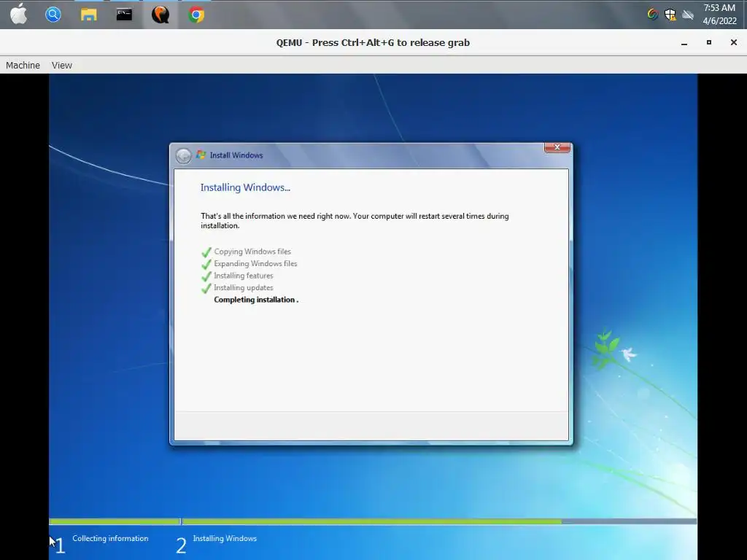Screen dimensions: 747x560
Task: Launch the search magnifier in the taskbar
Action: click(x=53, y=15)
